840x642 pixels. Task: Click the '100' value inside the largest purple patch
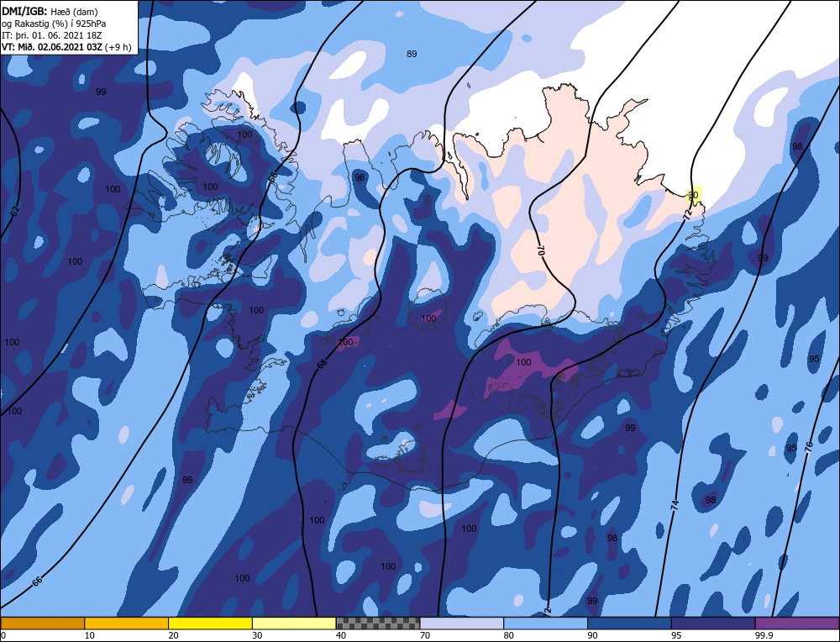(523, 362)
